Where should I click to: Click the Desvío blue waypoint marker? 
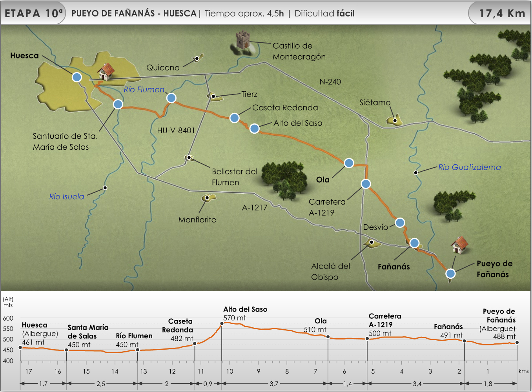[400, 223]
